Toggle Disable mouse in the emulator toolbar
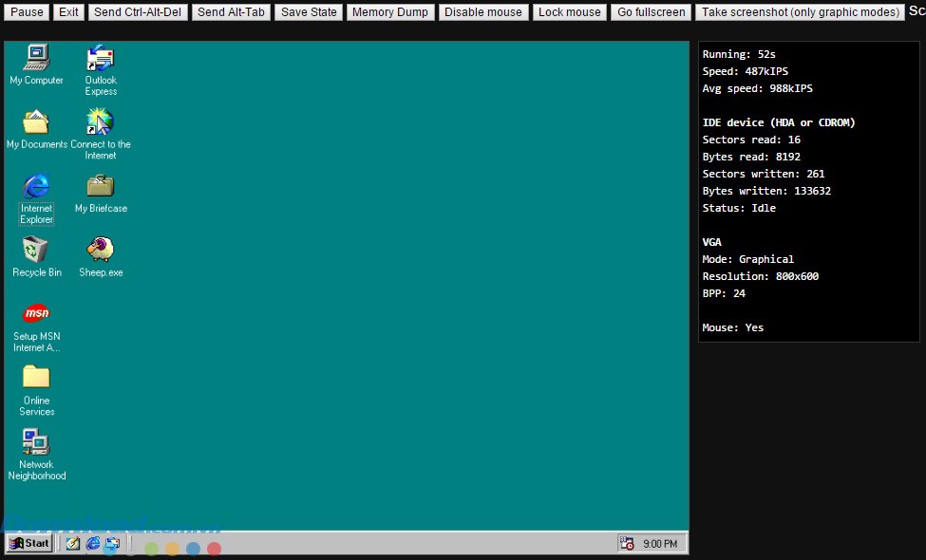Image resolution: width=926 pixels, height=560 pixels. pos(482,11)
